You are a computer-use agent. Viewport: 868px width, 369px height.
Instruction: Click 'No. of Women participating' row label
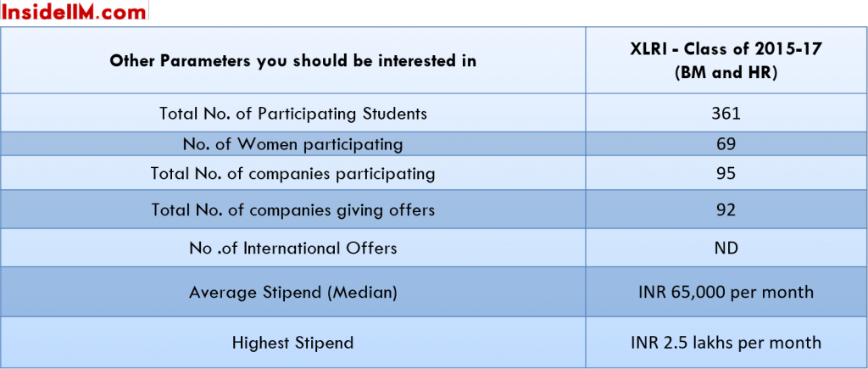292,144
